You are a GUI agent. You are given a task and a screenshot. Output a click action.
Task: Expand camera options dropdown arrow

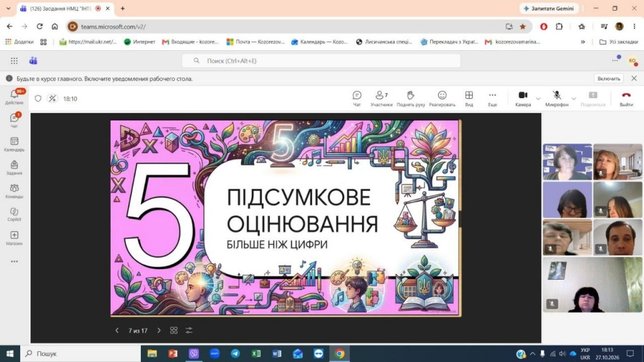538,99
